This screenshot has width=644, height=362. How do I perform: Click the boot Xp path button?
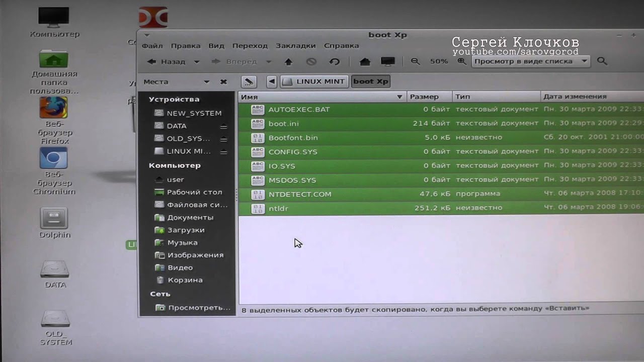pos(371,81)
